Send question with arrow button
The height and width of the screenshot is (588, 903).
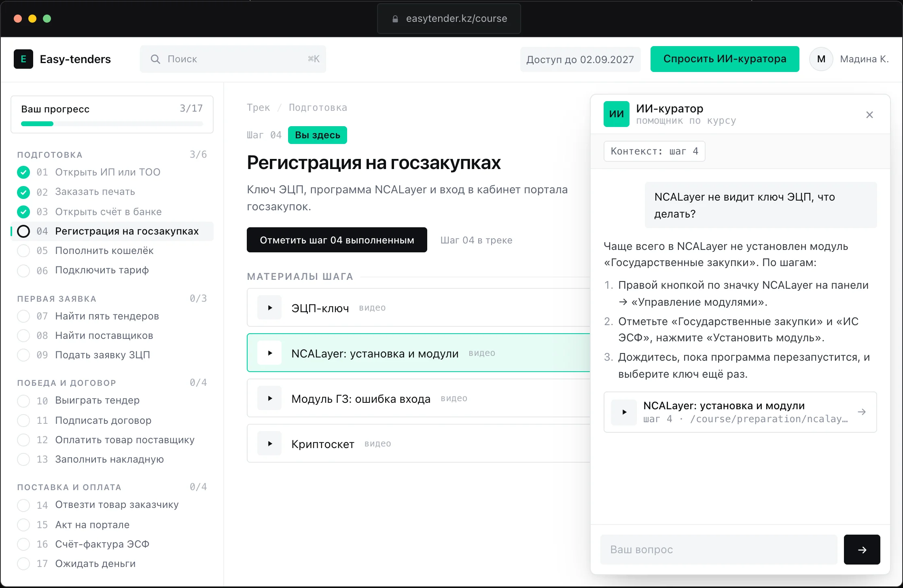[x=862, y=550]
